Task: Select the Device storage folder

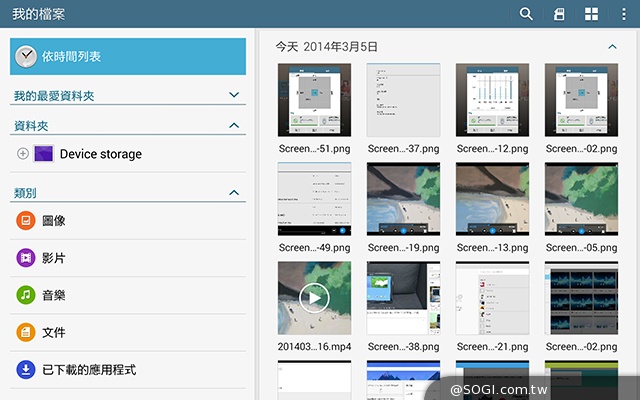Action: (100, 154)
